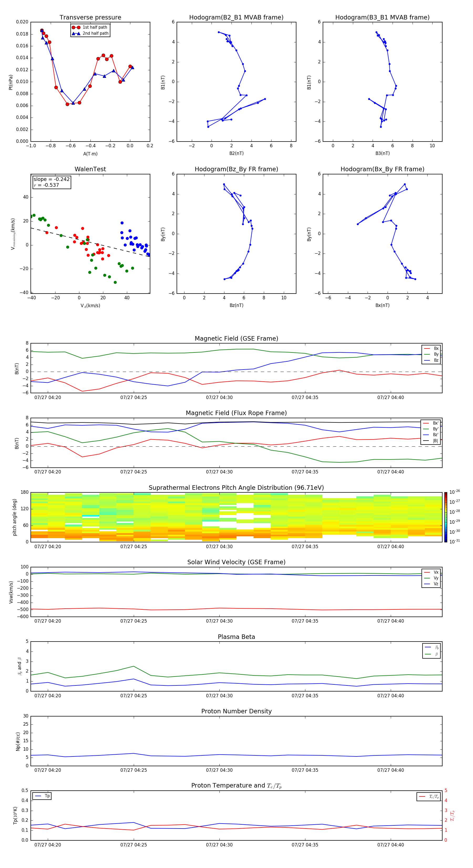This screenshot has height=868, width=473.
Task: Click red Vx line in solar wind plot
Action: point(236,609)
